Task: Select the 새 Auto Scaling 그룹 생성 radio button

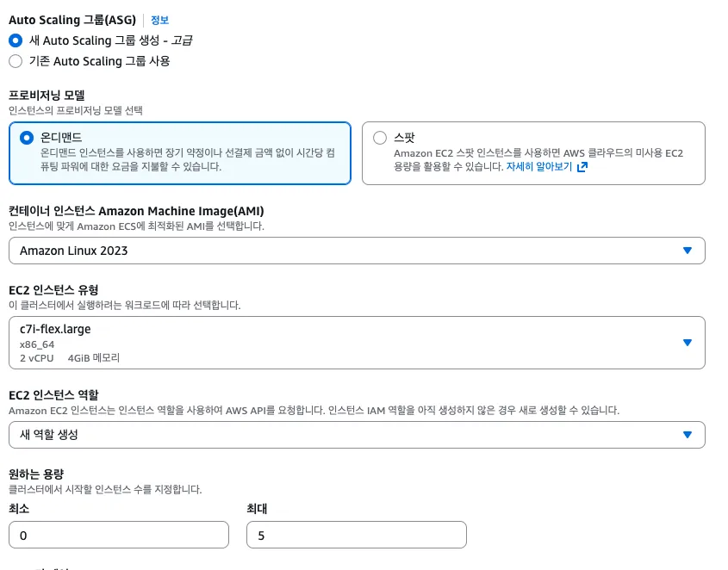Action: click(15, 40)
